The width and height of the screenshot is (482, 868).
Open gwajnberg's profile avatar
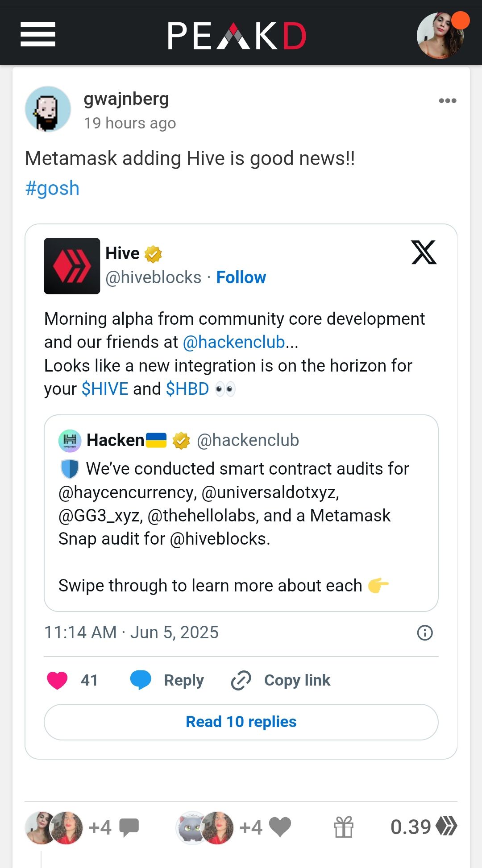point(48,109)
